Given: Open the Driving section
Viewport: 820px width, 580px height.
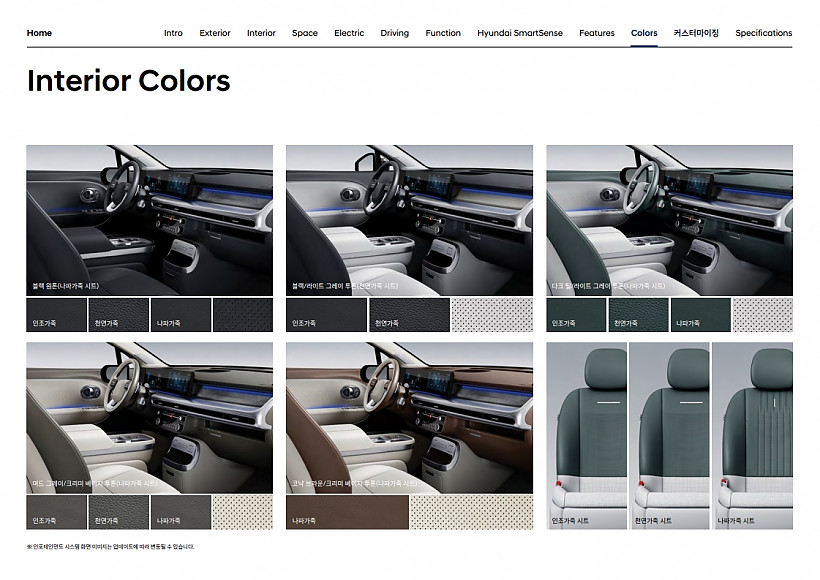Looking at the screenshot, I should point(394,33).
